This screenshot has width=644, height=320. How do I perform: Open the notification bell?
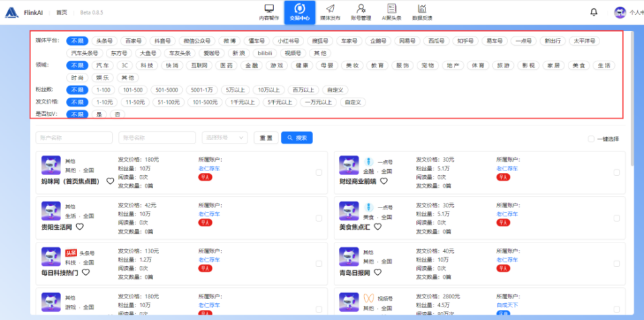click(x=593, y=12)
